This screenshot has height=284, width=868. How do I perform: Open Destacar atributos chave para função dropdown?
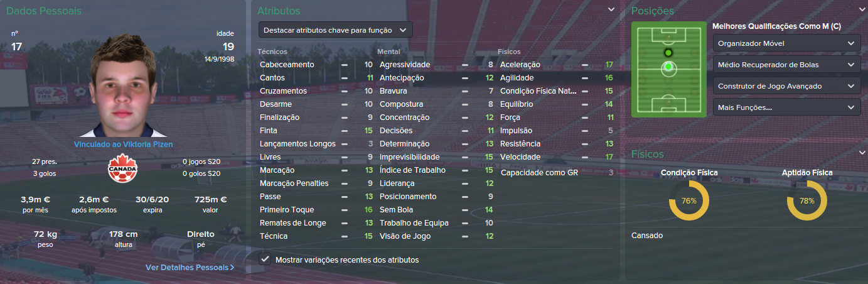pos(335,30)
